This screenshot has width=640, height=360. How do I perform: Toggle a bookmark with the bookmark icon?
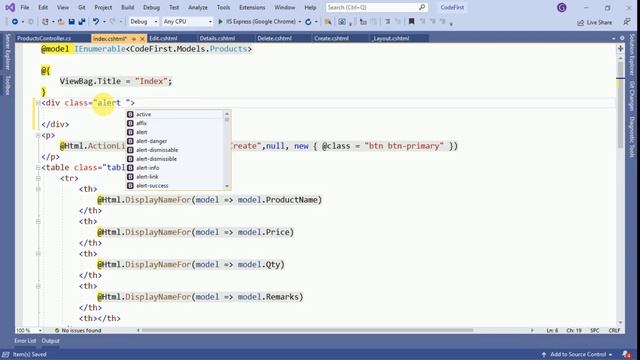point(411,21)
